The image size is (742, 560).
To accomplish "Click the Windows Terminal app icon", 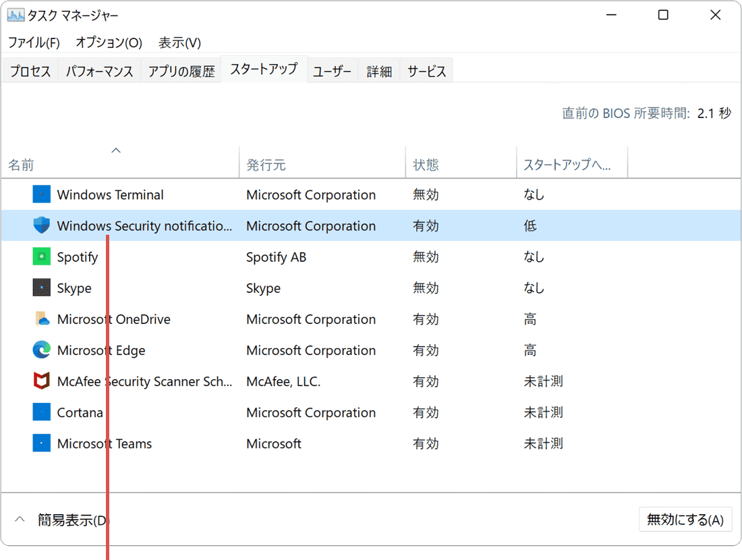I will [x=42, y=194].
